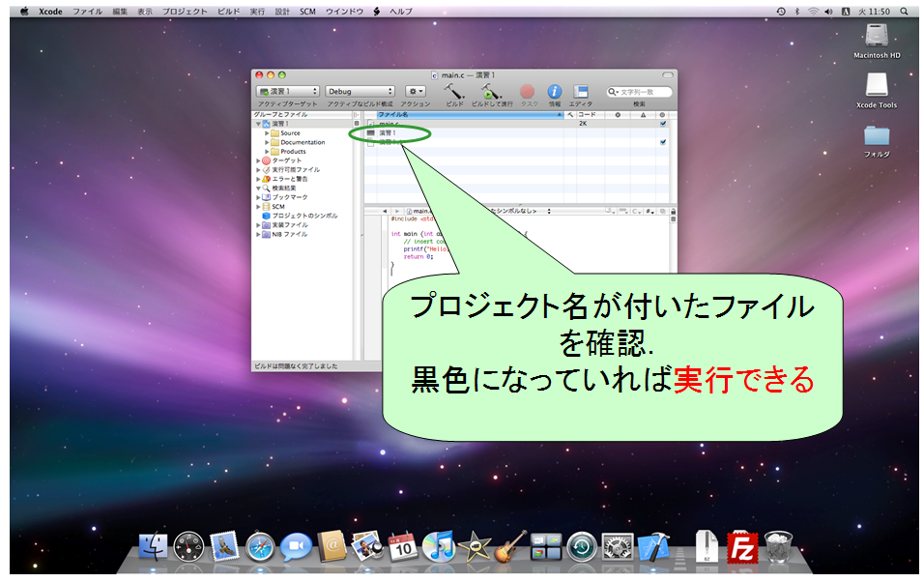
Task: Click the red タスク stop icon
Action: (x=527, y=92)
